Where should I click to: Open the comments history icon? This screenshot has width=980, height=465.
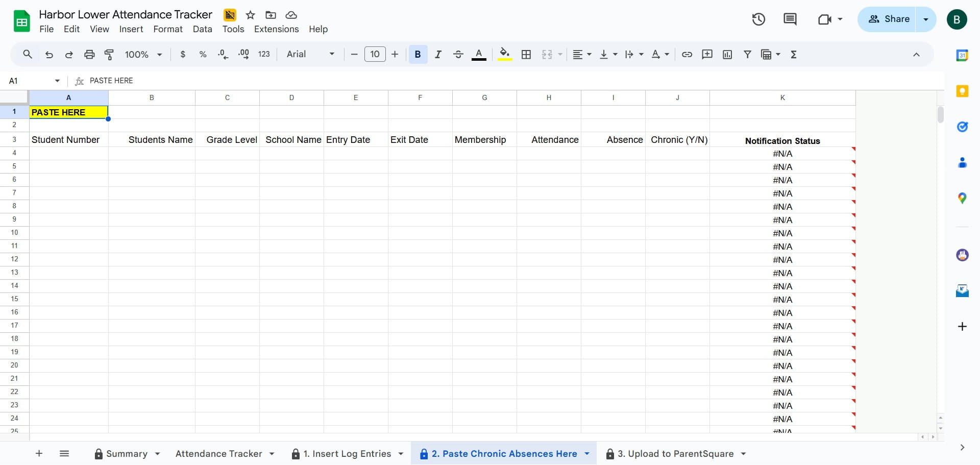pyautogui.click(x=790, y=19)
